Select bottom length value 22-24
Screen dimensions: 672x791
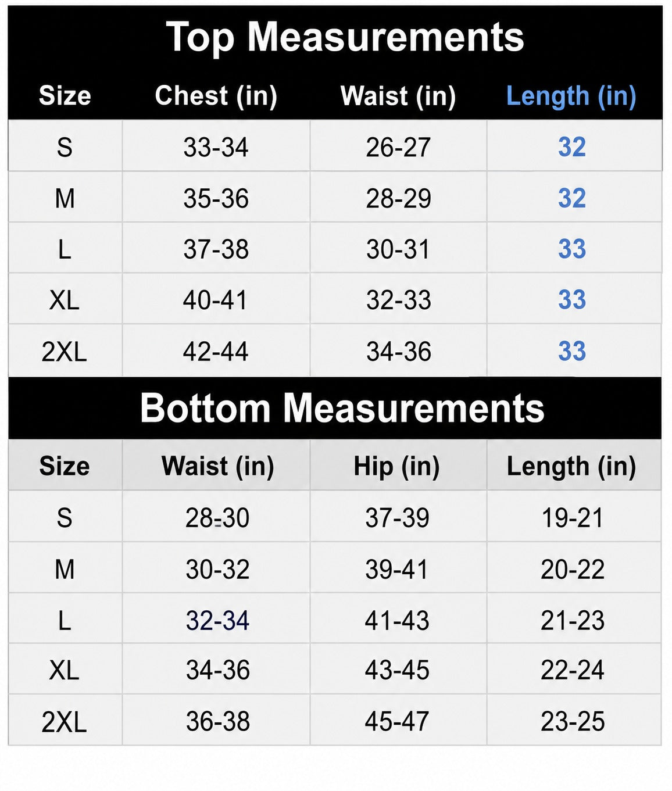tap(573, 670)
